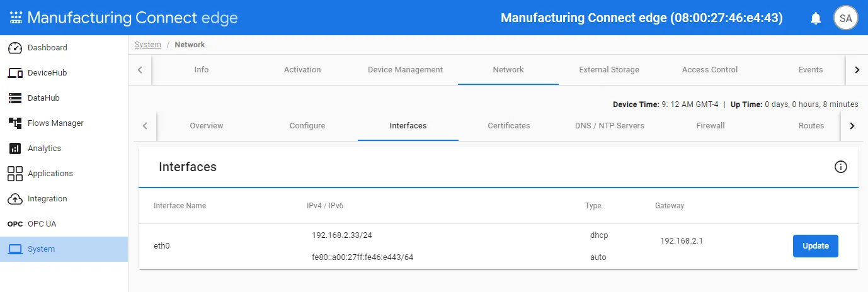
Task: Open DataHub from the sidebar
Action: pos(43,98)
